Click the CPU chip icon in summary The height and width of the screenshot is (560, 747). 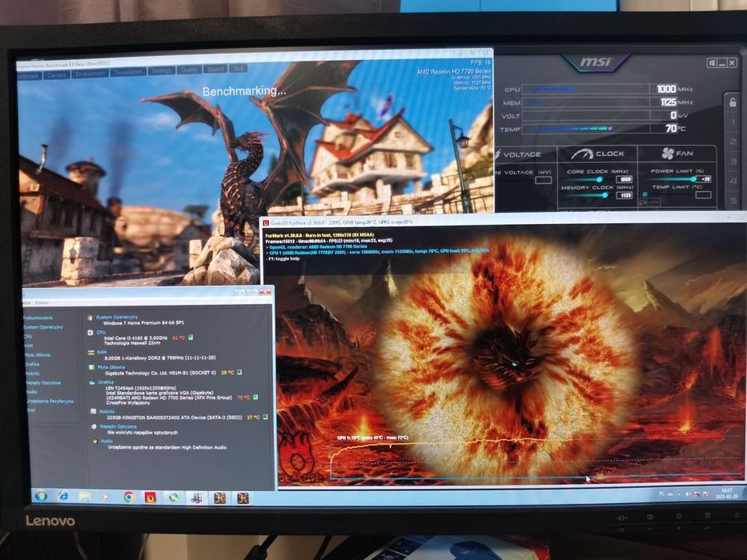pos(90,332)
